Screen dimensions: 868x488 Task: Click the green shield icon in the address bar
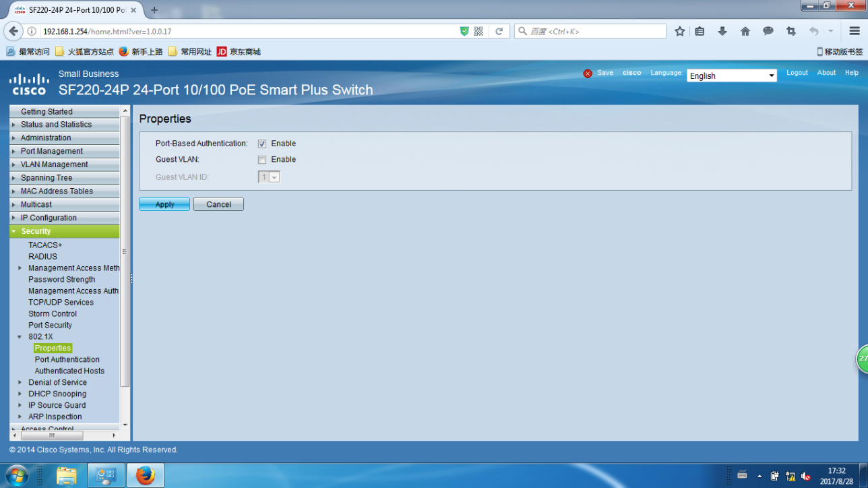(x=464, y=31)
